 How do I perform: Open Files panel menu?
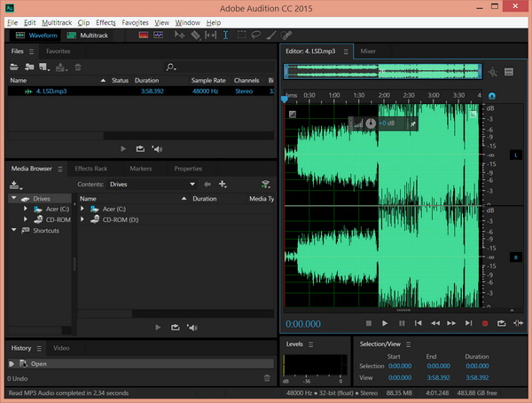point(31,51)
